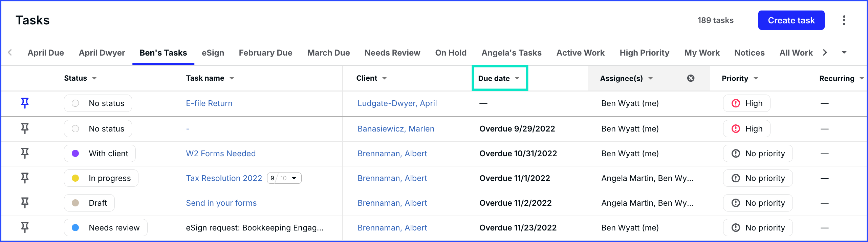Open the W2 Forms Needed task
This screenshot has width=868, height=242.
click(x=221, y=153)
